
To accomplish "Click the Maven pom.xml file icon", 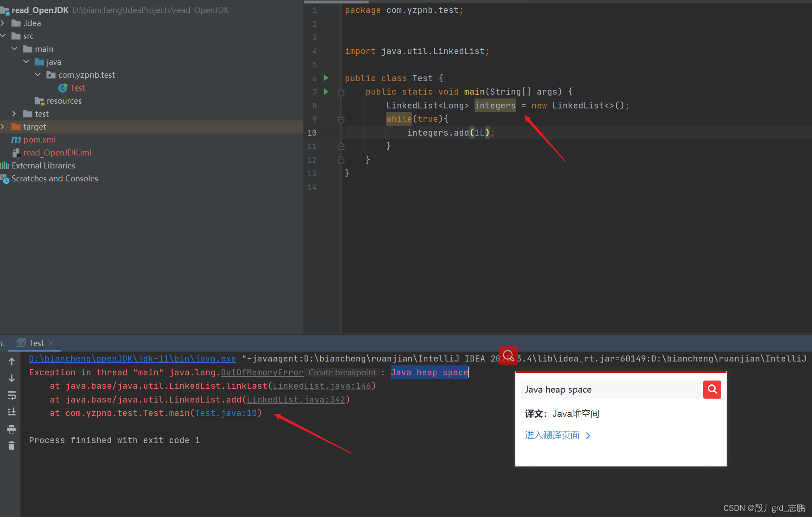I will (x=16, y=140).
